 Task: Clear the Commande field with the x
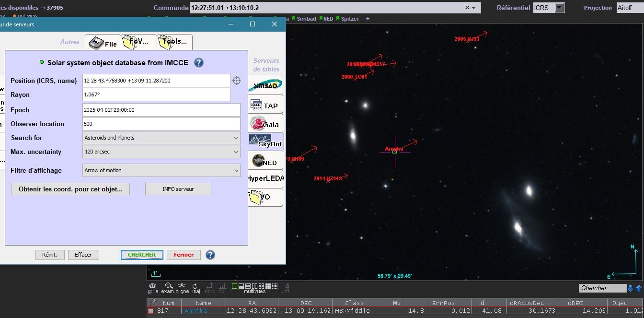point(468,8)
